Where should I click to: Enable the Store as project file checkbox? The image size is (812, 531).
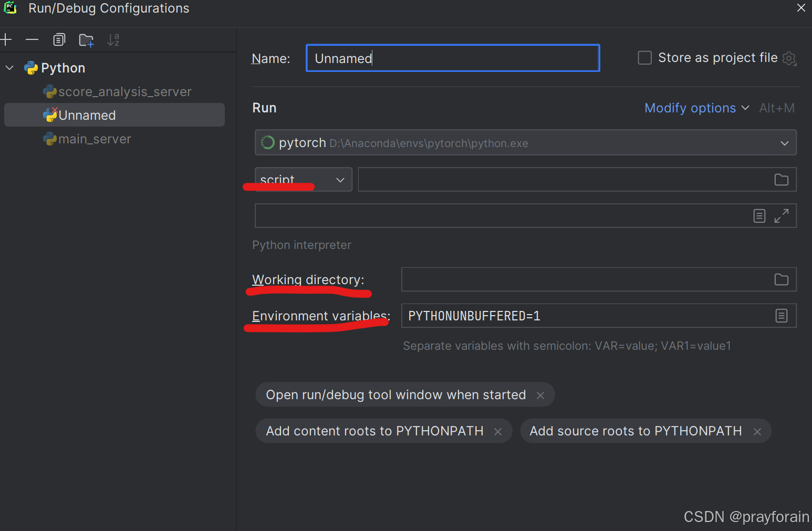point(644,58)
